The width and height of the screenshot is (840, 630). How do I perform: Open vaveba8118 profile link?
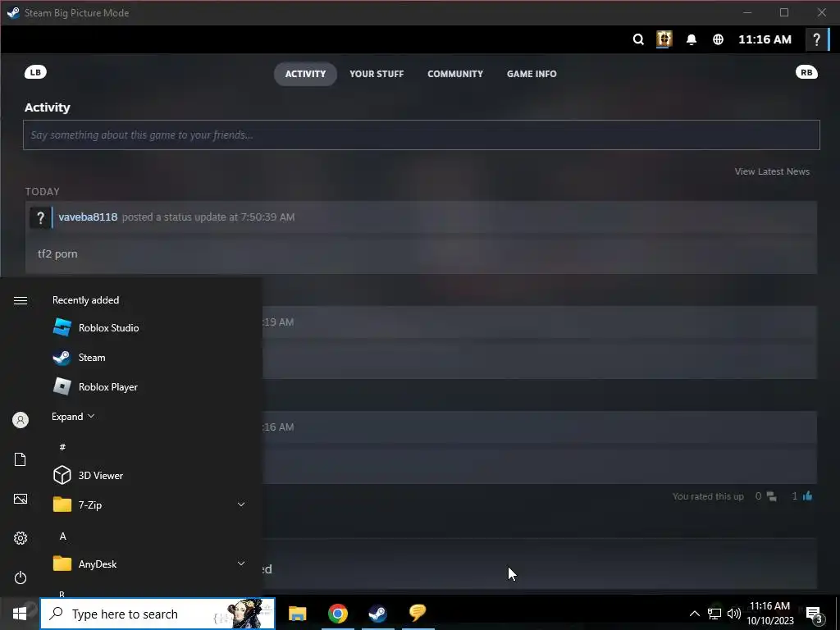[x=88, y=217]
